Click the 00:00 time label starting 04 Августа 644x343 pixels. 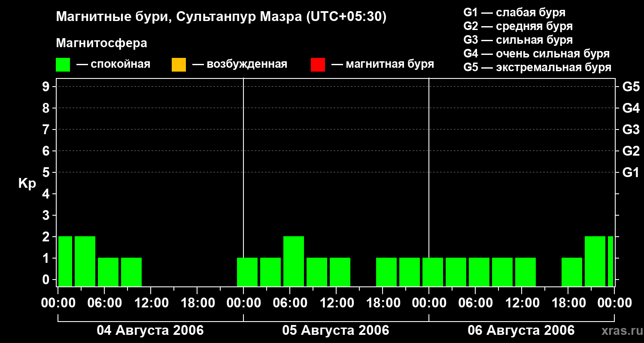click(58, 303)
